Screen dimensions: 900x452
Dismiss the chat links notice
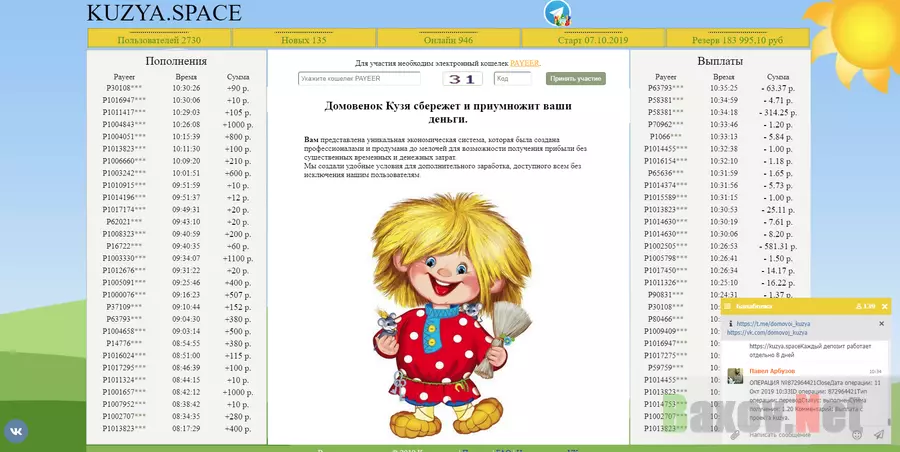(x=882, y=324)
